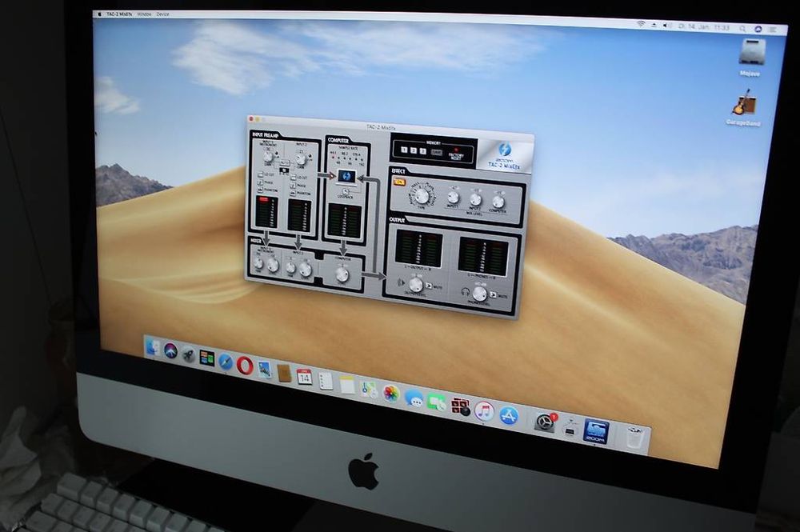Click the effect INPUT2 mix level knob

[x=475, y=199]
